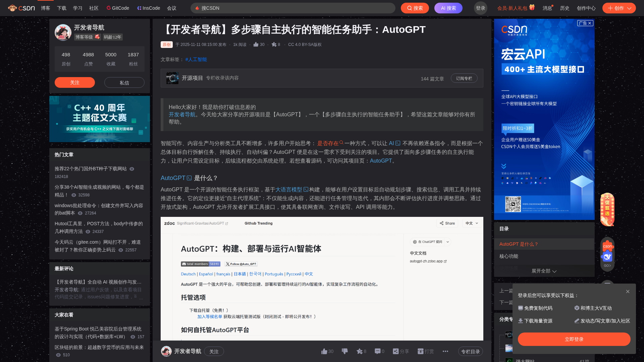Open the 社区 menu in top navigation
Viewport: 644px width, 362px height.
pos(94,8)
